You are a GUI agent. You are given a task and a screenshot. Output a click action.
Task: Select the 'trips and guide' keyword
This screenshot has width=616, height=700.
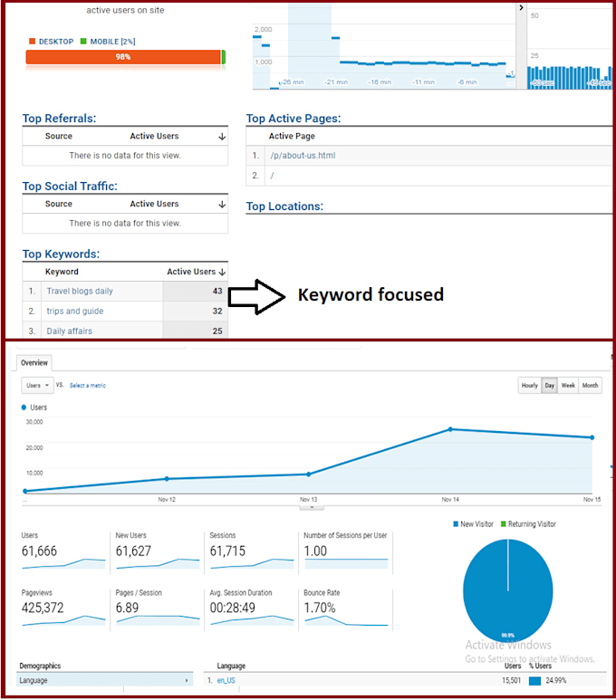[x=75, y=312]
